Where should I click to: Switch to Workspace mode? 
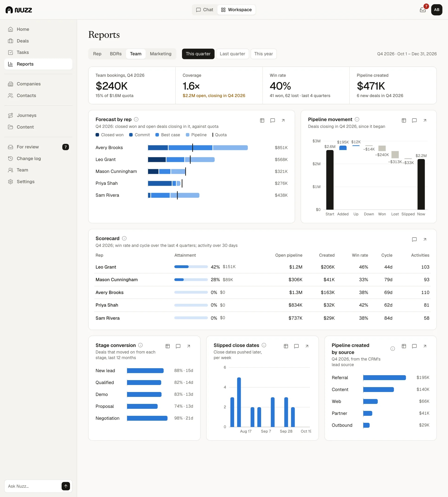236,10
